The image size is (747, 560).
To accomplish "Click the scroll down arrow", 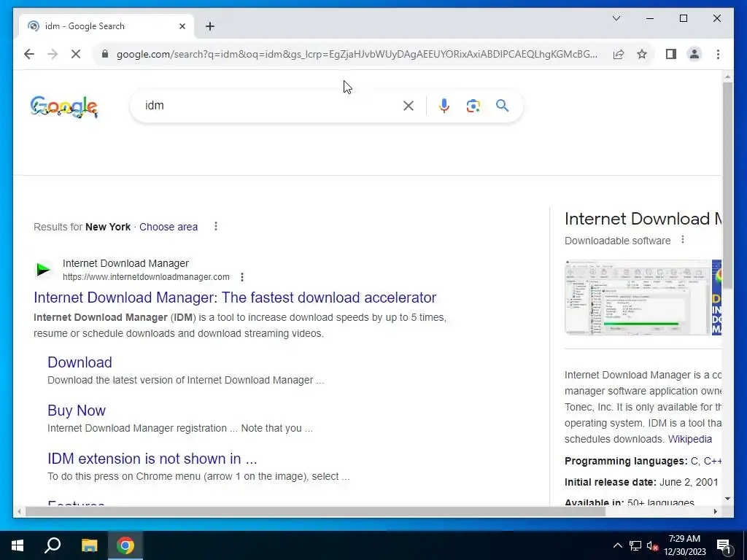I will (727, 499).
